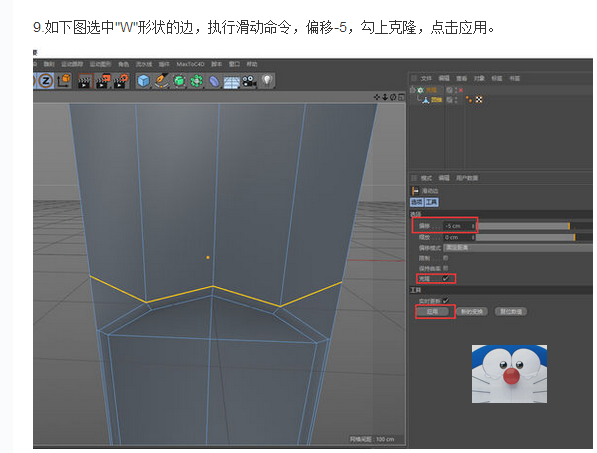Open Attributes 模式 (Mode) menu
The image size is (597, 453).
click(x=426, y=178)
